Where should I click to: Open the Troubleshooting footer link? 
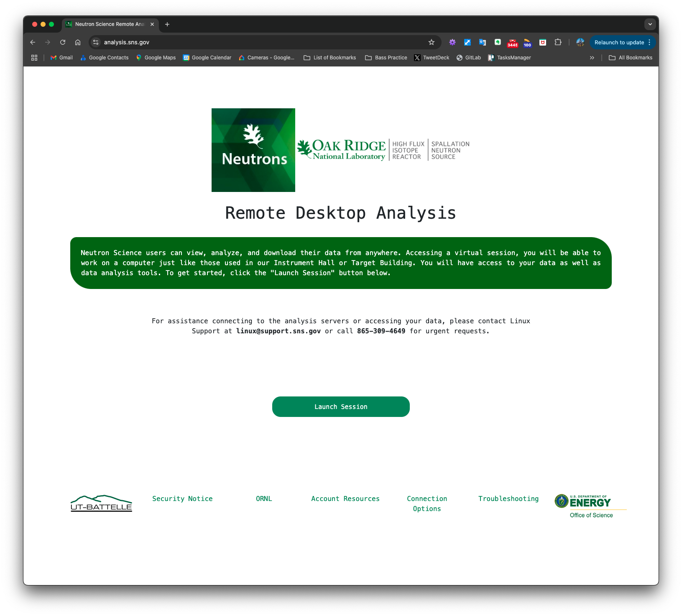508,498
